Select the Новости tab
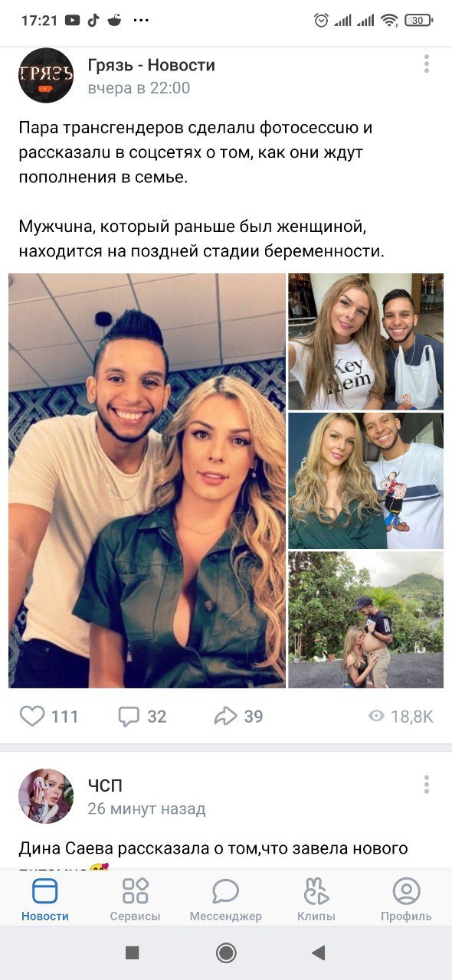Viewport: 452px width, 980px height. click(45, 900)
